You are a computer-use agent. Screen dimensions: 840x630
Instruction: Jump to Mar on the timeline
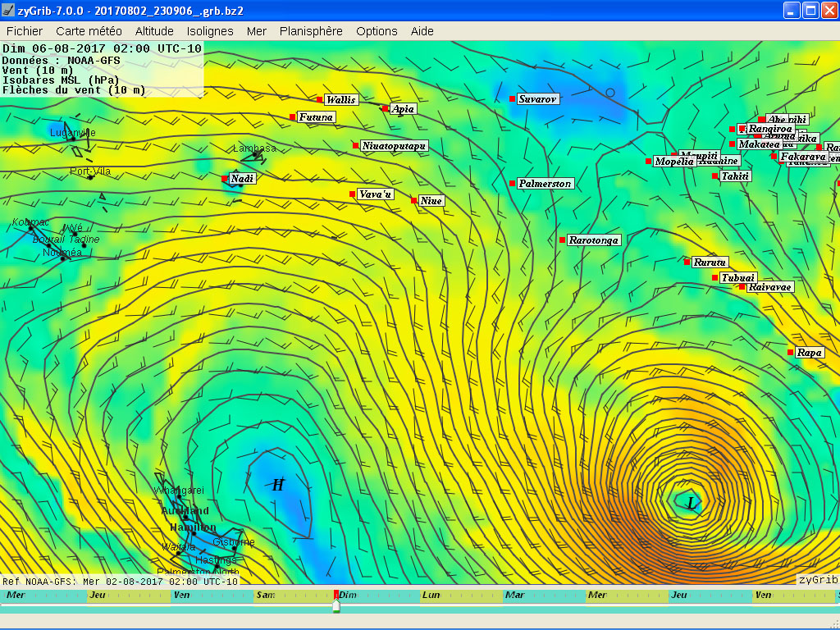pyautogui.click(x=515, y=595)
